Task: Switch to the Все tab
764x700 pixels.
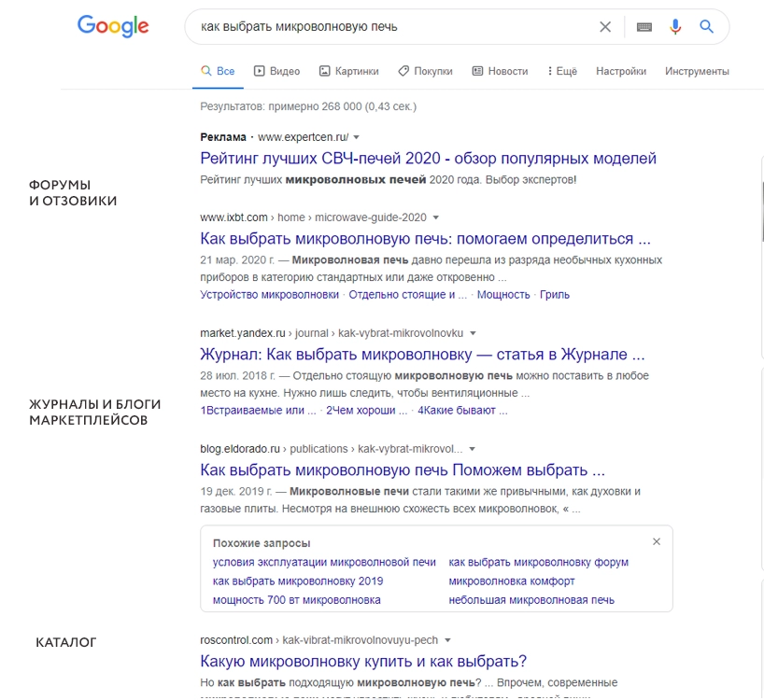Action: coord(218,71)
